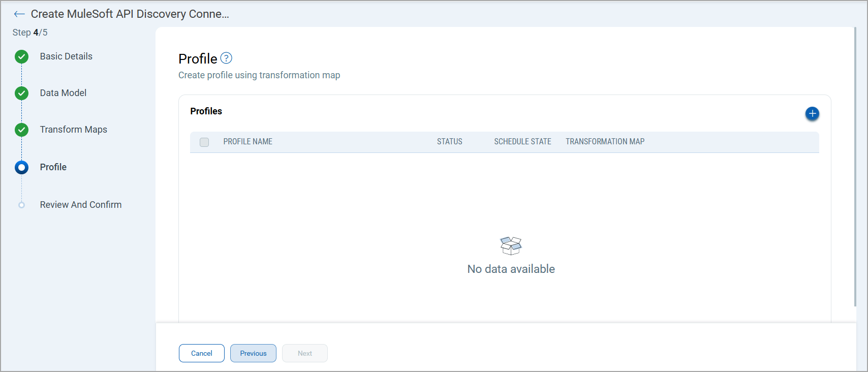Click the Data Model green checkmark icon

point(21,93)
